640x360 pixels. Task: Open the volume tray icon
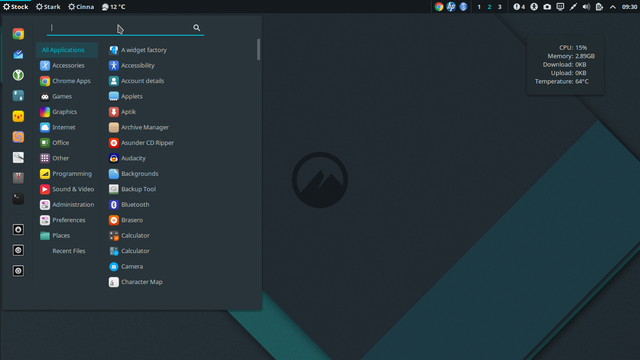click(586, 7)
